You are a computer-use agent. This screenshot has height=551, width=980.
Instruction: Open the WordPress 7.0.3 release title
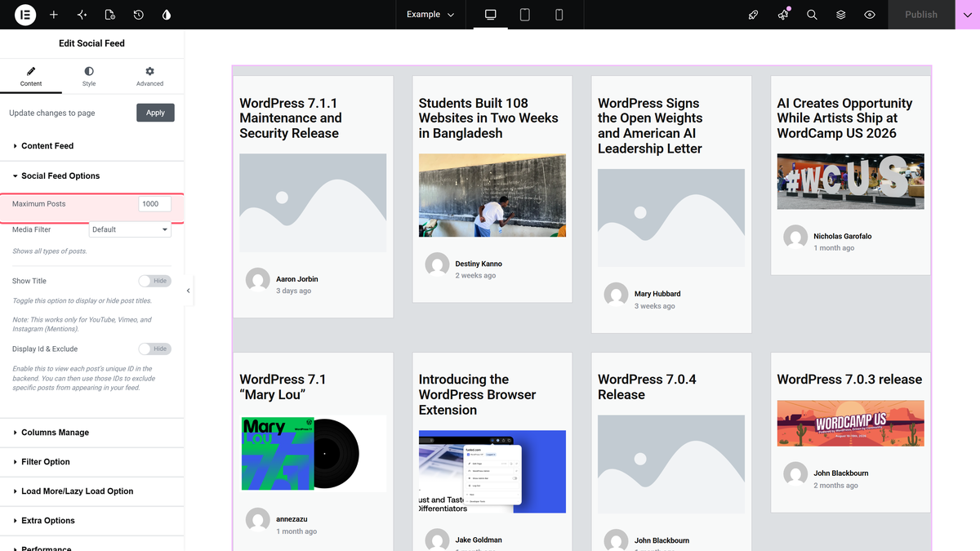point(849,380)
